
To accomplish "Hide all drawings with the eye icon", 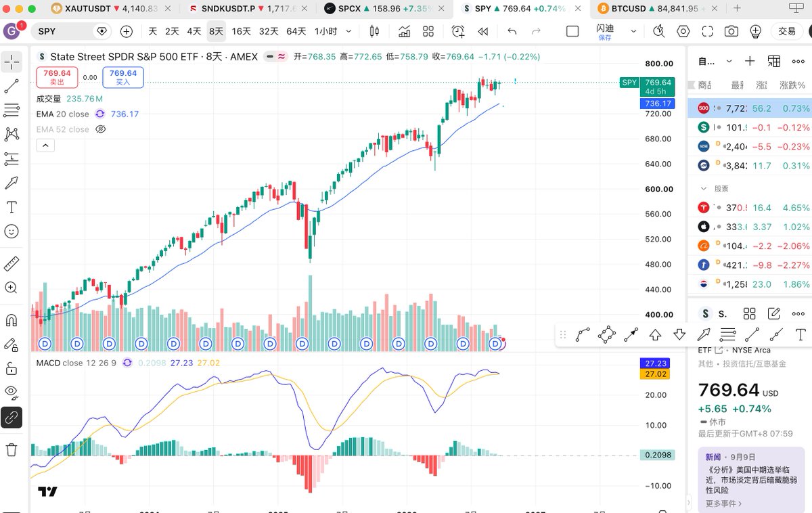I will click(12, 393).
